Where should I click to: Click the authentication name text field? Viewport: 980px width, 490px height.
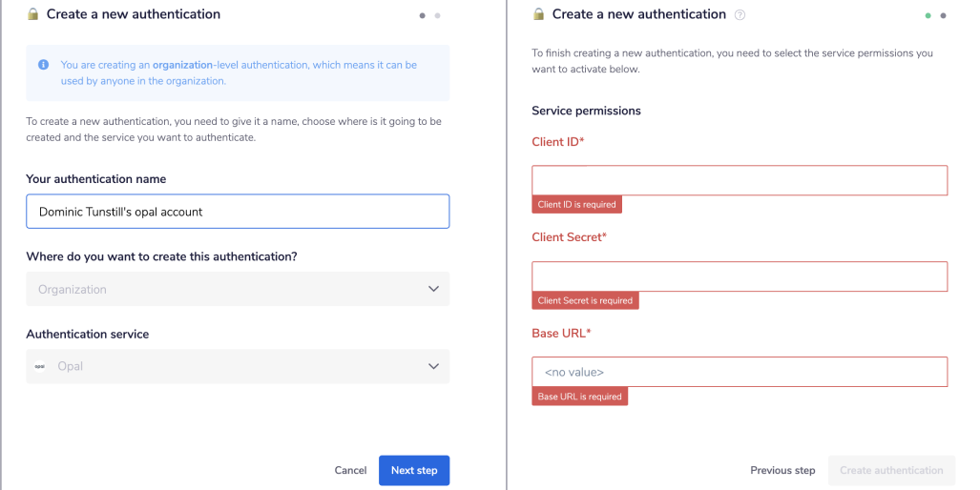click(x=238, y=212)
